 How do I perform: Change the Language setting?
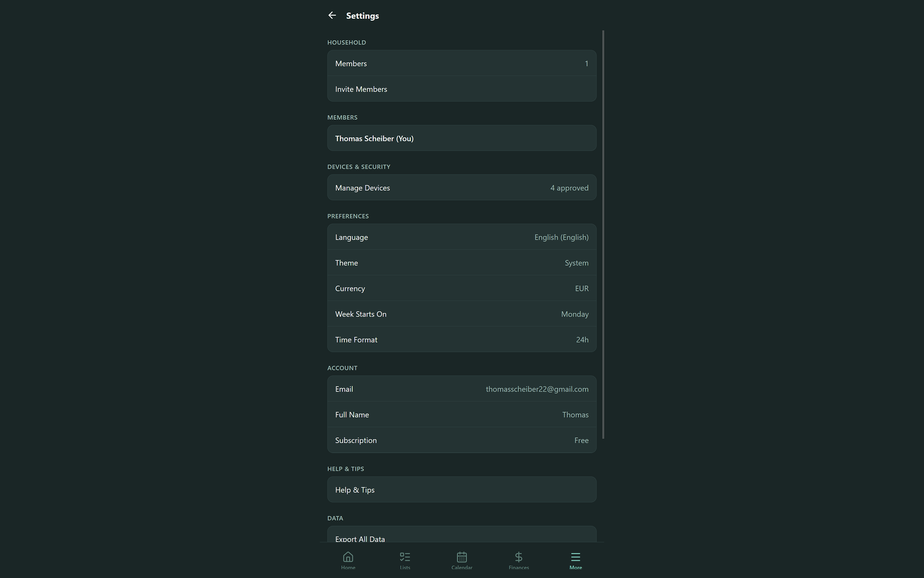click(462, 237)
